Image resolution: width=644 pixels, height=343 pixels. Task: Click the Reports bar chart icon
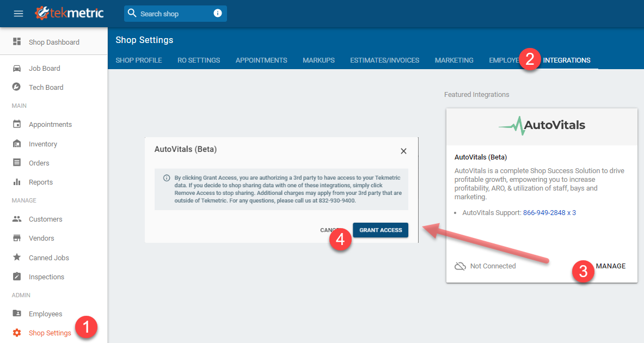[17, 181]
